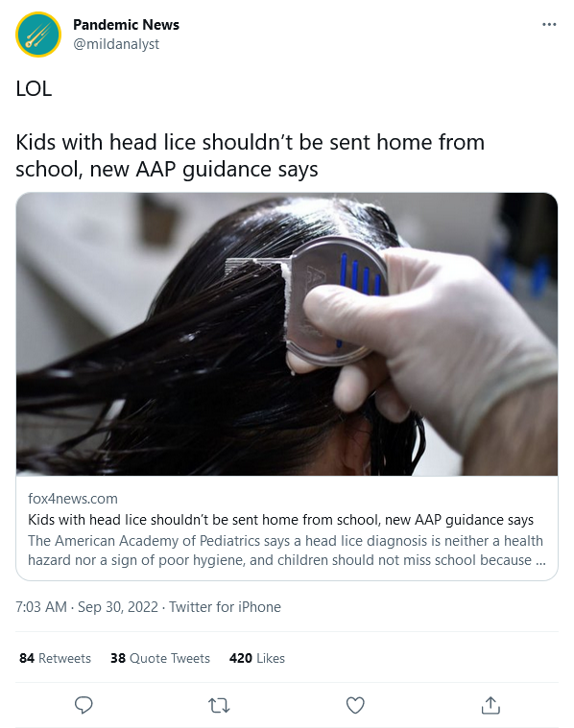The width and height of the screenshot is (574, 728).
Task: Click the Pandemic News profile avatar
Action: pyautogui.click(x=38, y=35)
